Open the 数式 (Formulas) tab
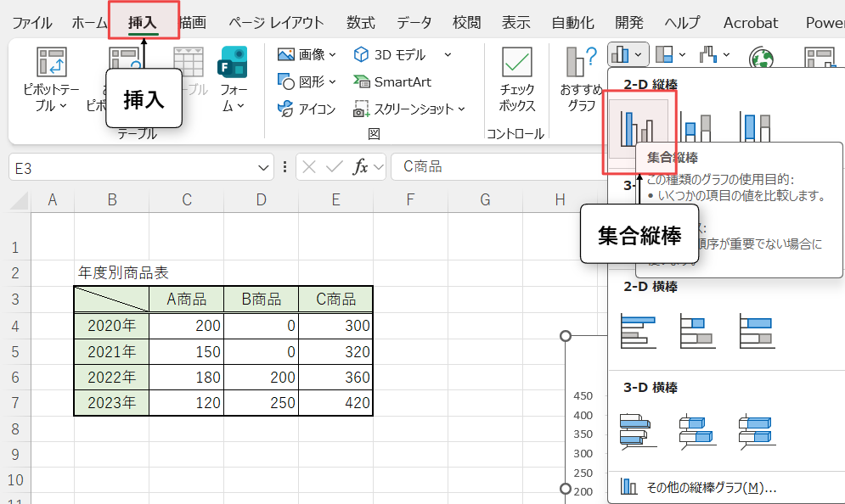The width and height of the screenshot is (845, 504). (361, 22)
